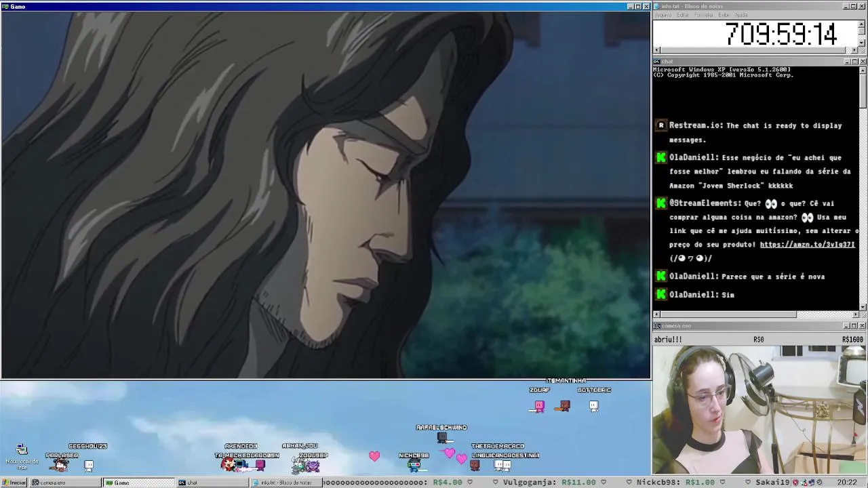This screenshot has height=488, width=868.
Task: Switch to camera.exe taskbar button
Action: 65,483
